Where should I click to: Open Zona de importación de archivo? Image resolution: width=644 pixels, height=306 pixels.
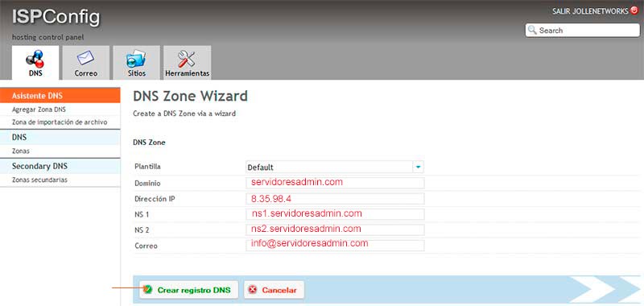pos(60,122)
